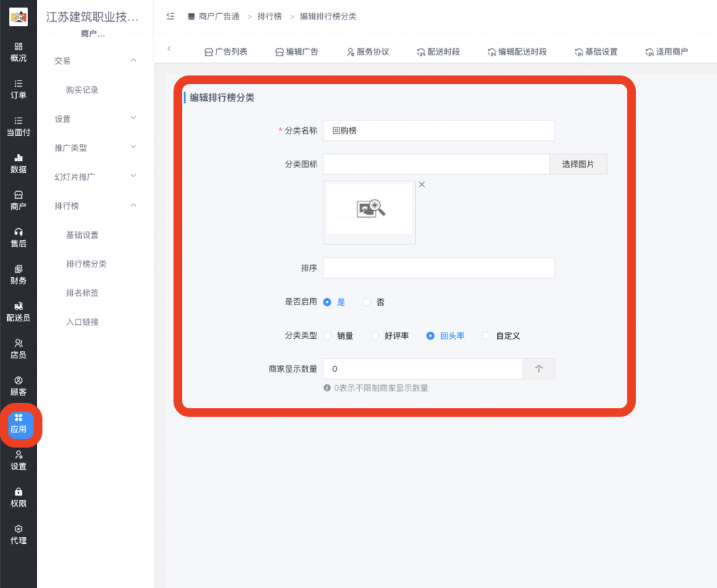Increment 商家显示数量 with the up arrow
The width and height of the screenshot is (717, 588).
point(538,369)
